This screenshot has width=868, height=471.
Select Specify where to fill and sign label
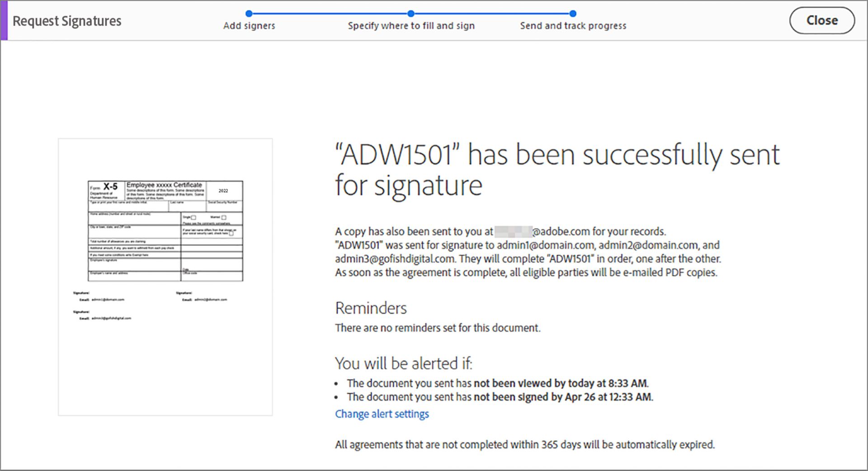(x=411, y=26)
